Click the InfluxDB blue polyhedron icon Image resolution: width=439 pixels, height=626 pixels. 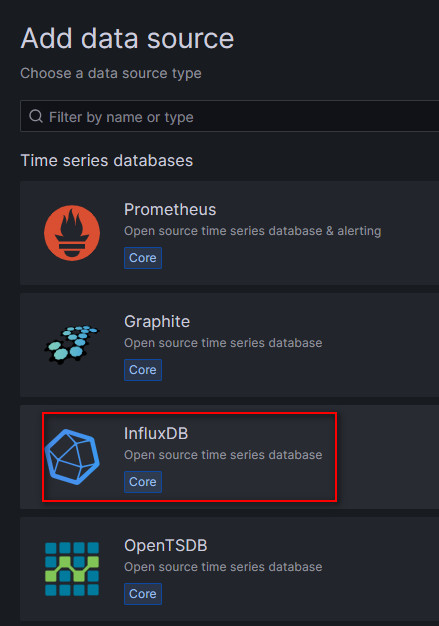click(72, 457)
